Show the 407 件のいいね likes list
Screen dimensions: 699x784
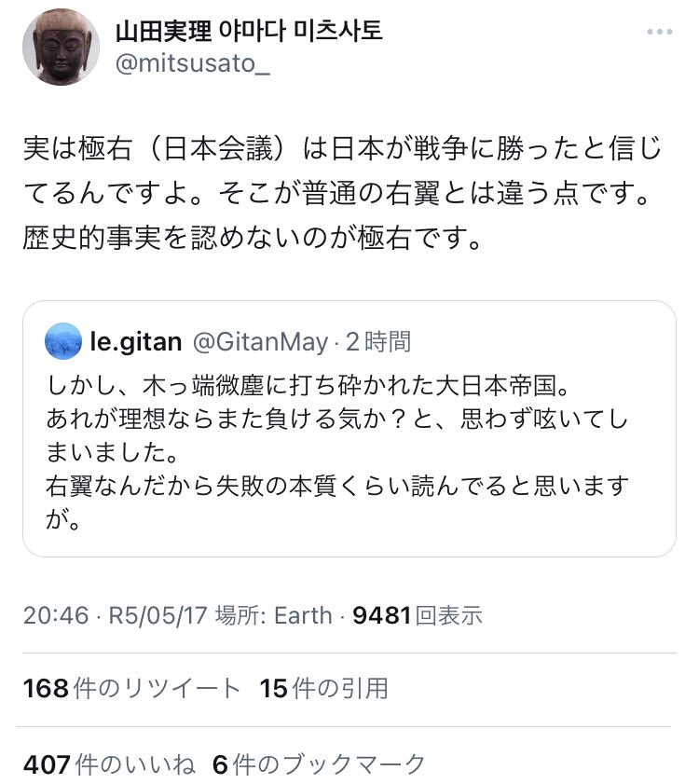[110, 764]
